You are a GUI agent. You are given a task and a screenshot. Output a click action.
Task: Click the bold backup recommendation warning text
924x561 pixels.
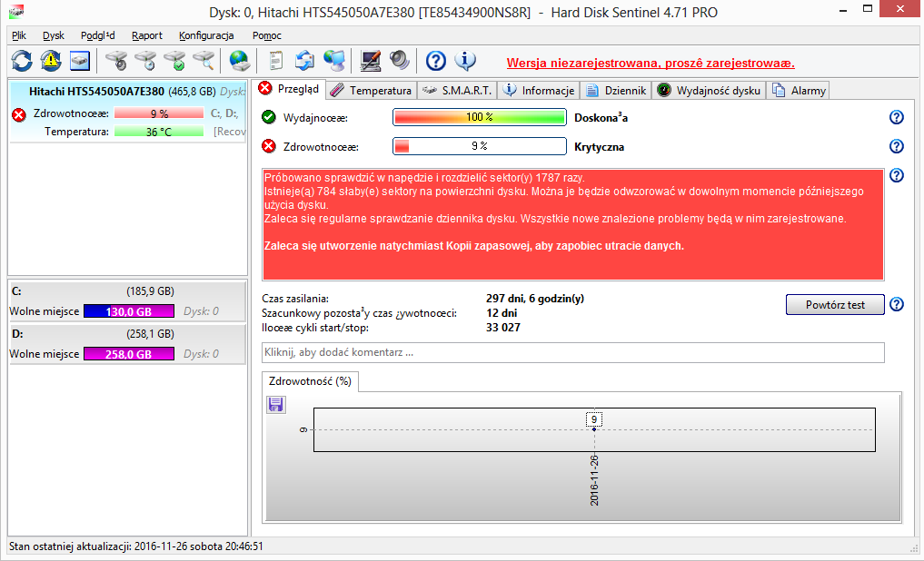coord(473,246)
